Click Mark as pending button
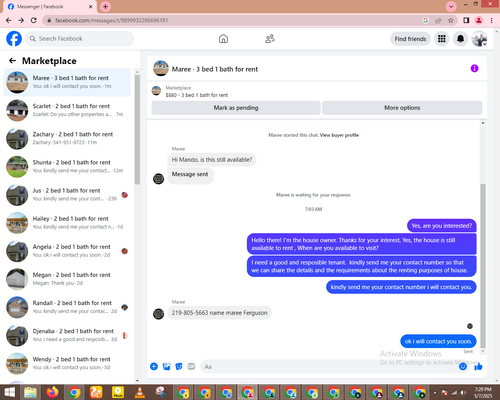Viewport: 500px width, 400px height. tap(236, 108)
